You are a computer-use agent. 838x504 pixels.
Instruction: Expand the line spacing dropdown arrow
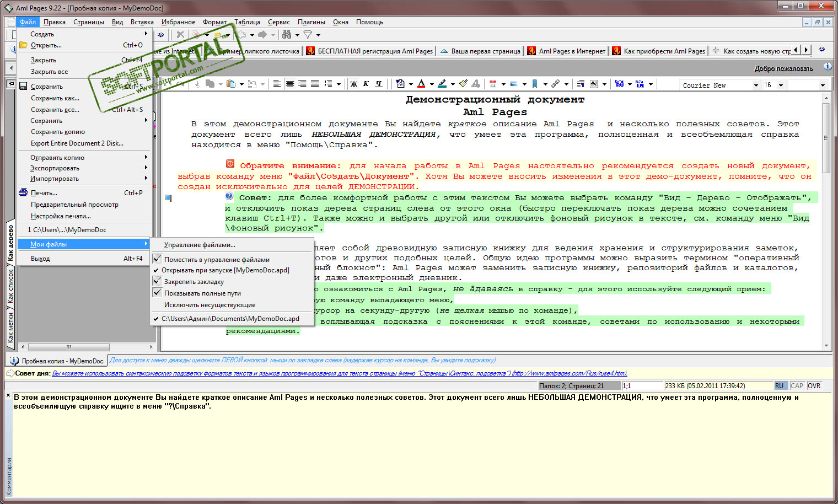point(339,84)
